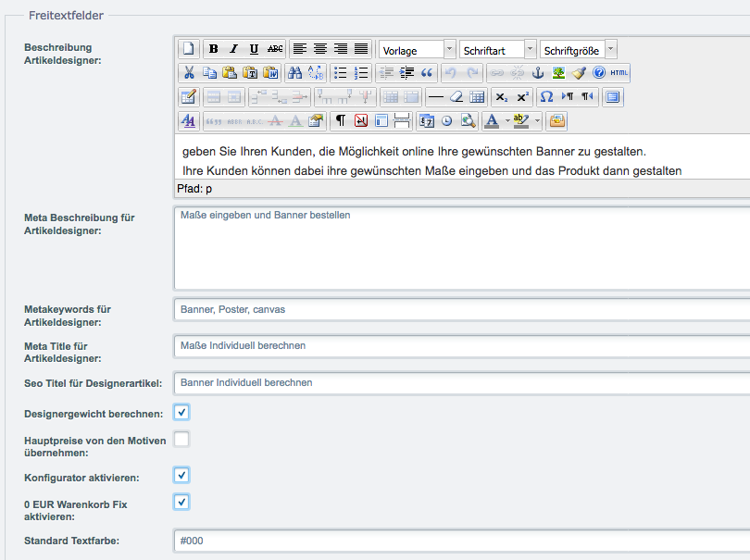The image size is (750, 560).
Task: Enable Hauptpreise von den Motiven übernehmen
Action: click(x=181, y=439)
